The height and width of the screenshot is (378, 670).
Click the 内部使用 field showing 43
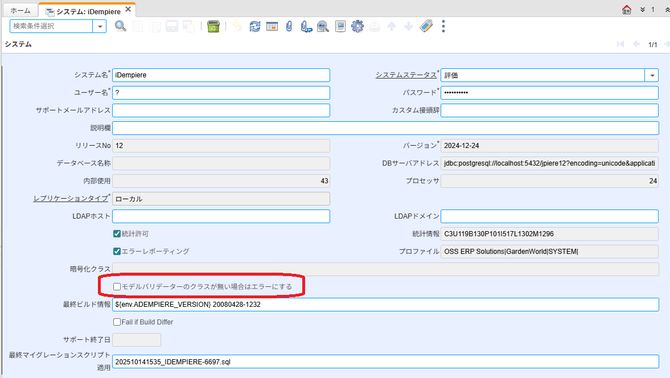221,181
